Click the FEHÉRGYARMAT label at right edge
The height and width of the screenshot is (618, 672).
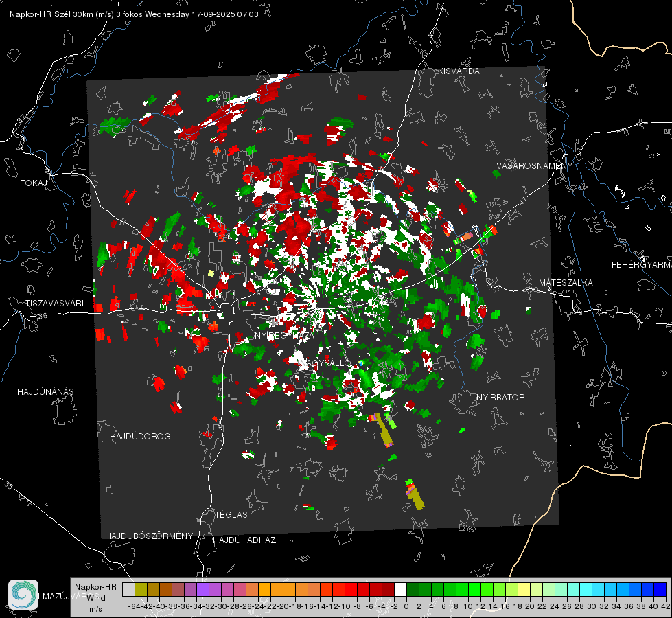641,265
